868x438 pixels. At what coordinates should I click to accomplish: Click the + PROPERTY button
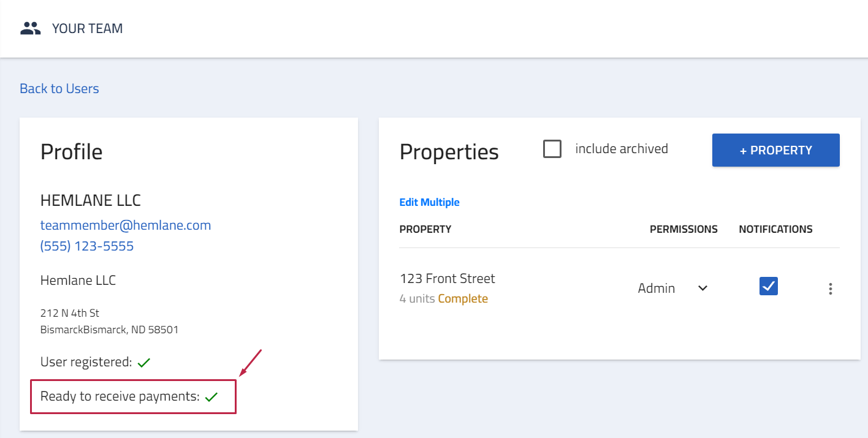click(x=776, y=150)
